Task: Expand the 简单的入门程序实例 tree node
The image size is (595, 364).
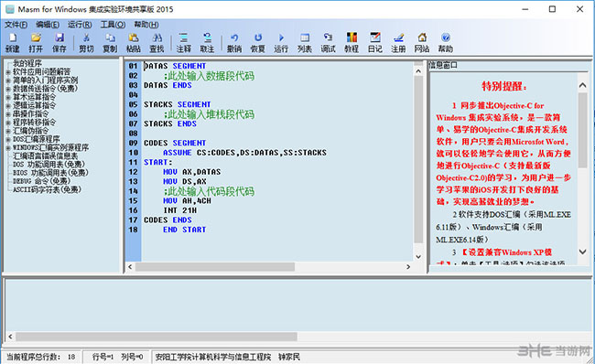Action: tap(8, 80)
